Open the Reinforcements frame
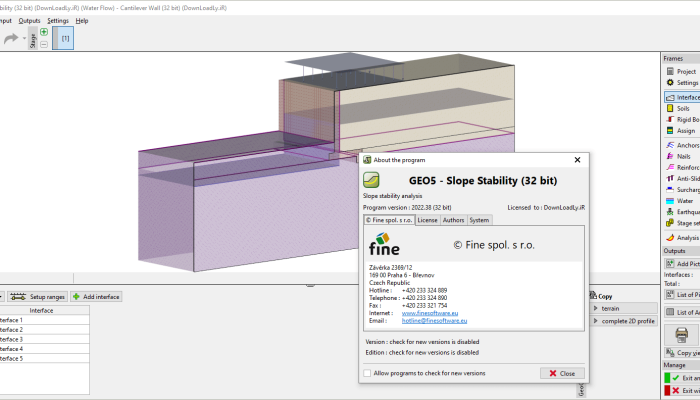This screenshot has width=700, height=400. [x=682, y=167]
